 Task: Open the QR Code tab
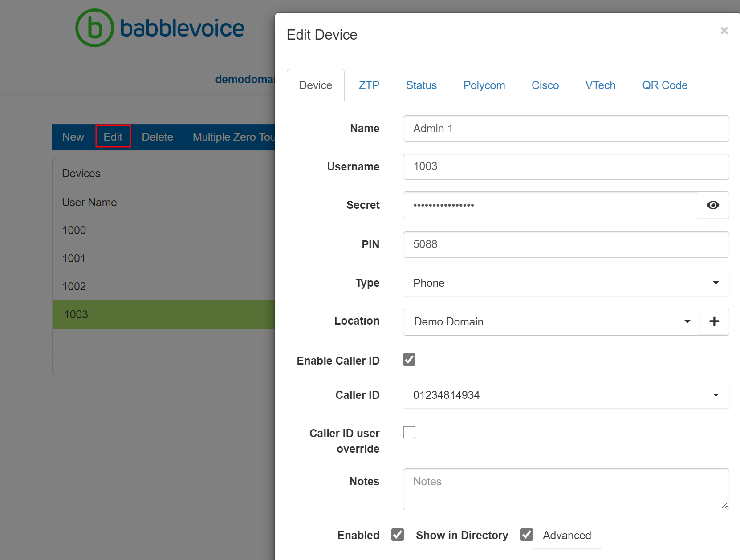[x=664, y=85]
